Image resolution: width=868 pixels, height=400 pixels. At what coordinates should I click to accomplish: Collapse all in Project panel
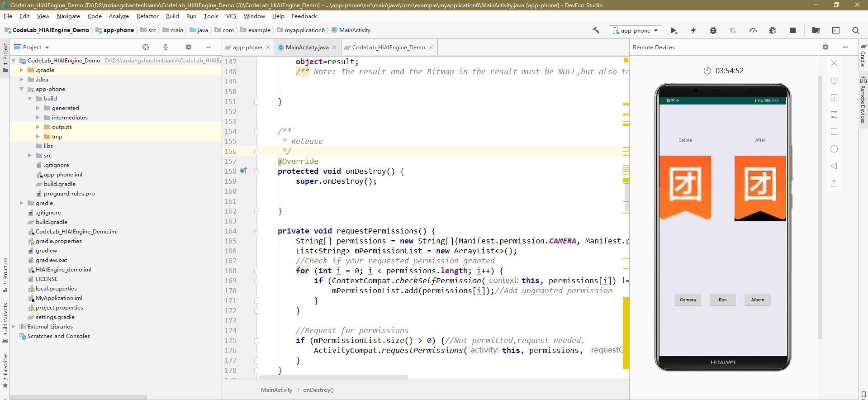tap(166, 47)
